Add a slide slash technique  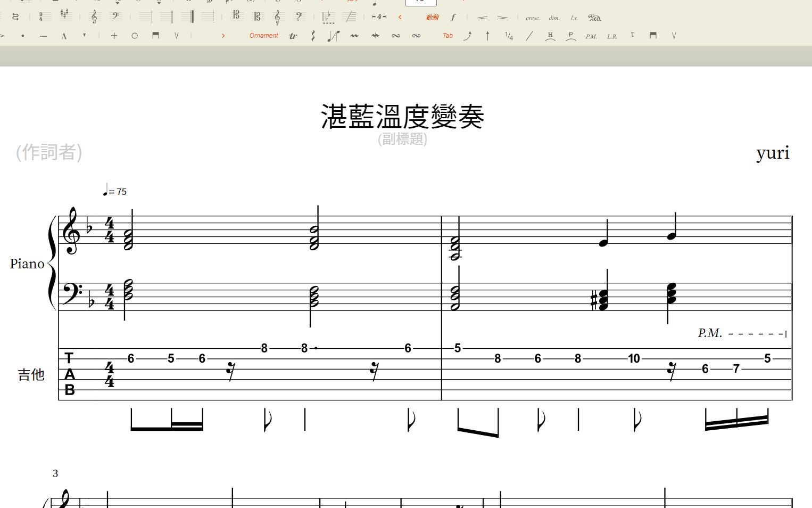coord(529,36)
